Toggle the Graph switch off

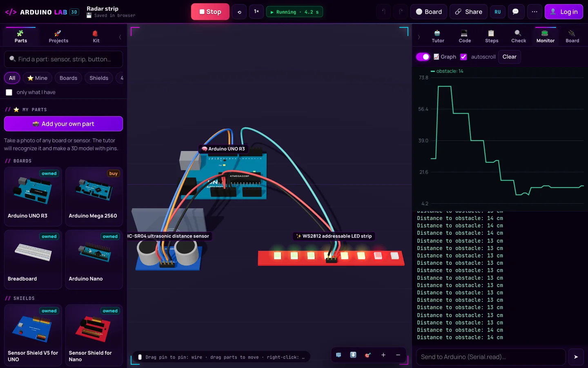pos(423,57)
